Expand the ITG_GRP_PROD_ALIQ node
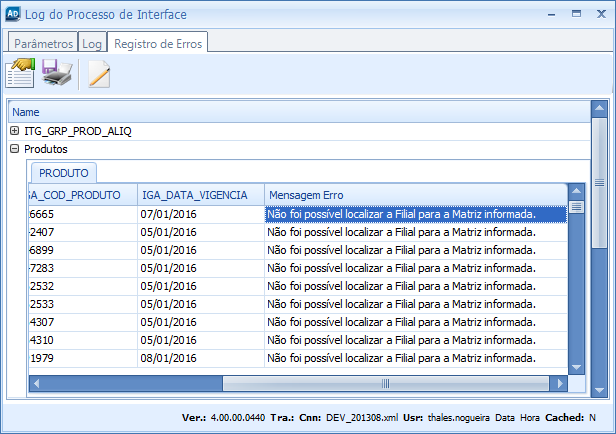Screen dimensions: 616x434 point(15,131)
